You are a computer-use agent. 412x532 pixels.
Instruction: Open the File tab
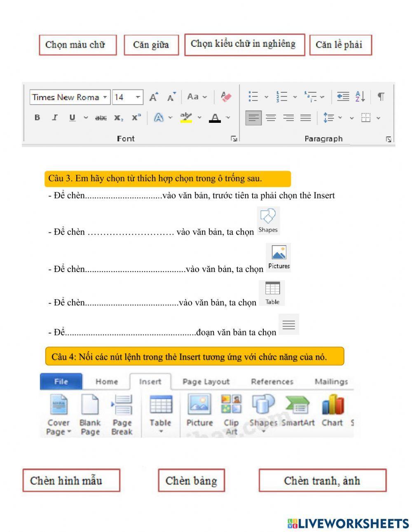pos(61,382)
